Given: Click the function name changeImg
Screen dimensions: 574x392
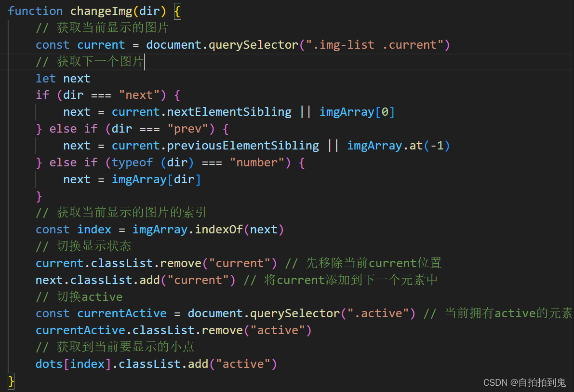Looking at the screenshot, I should click(x=101, y=11).
